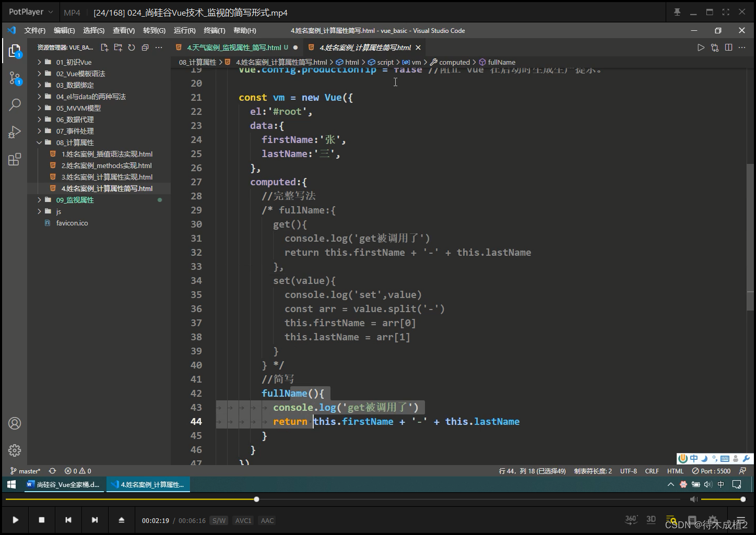Open errors and warnings count in status bar

point(78,471)
